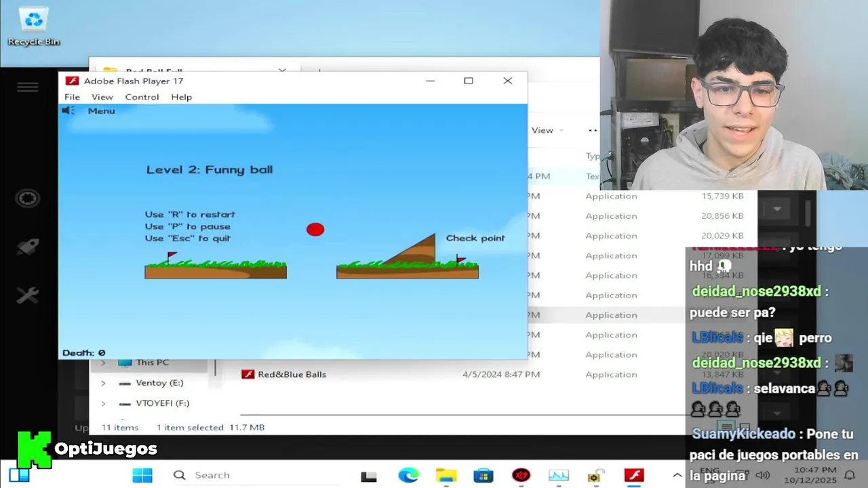Switch to Flash Player taskbar icon
Image resolution: width=868 pixels, height=488 pixels.
click(x=634, y=475)
